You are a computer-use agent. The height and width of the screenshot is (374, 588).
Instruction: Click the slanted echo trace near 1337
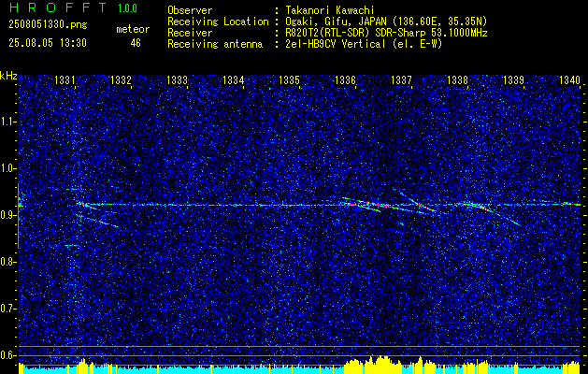418,202
